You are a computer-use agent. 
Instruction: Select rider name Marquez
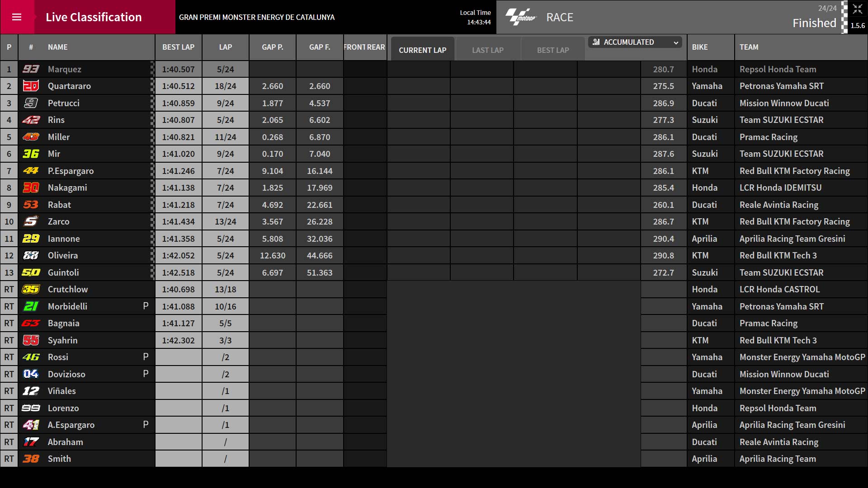click(x=65, y=69)
